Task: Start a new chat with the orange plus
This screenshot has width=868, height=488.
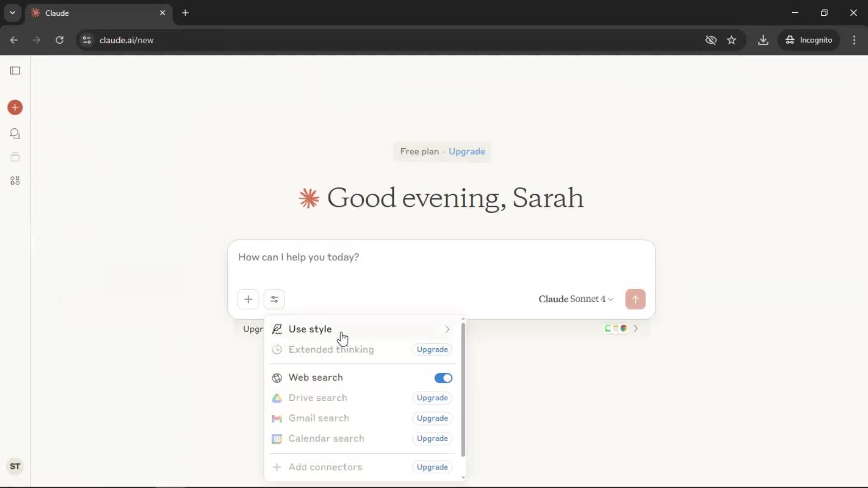Action: (x=15, y=108)
